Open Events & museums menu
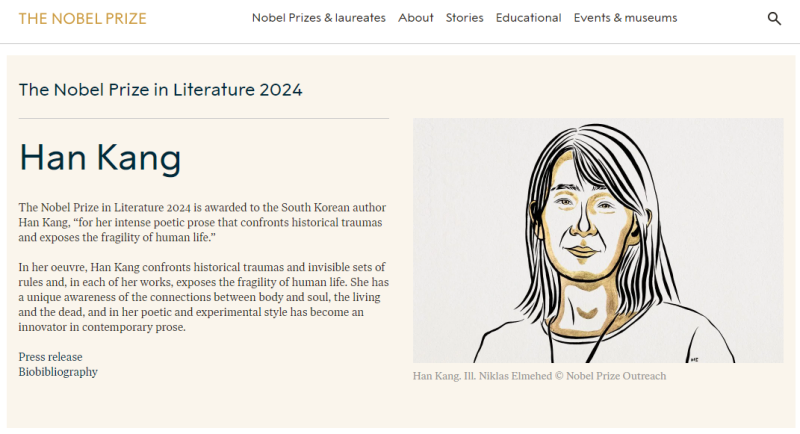The height and width of the screenshot is (434, 800). tap(625, 18)
